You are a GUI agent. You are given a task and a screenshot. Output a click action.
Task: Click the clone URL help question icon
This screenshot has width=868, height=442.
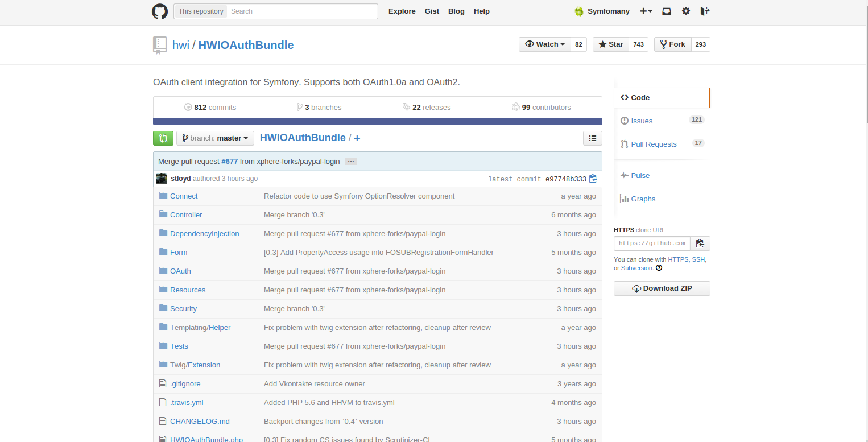pyautogui.click(x=659, y=268)
